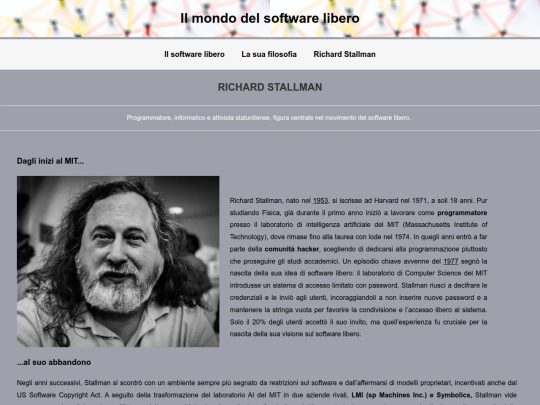This screenshot has width=540, height=405.
Task: Click the text 'Massachusetts Institute of'
Action: [446, 225]
